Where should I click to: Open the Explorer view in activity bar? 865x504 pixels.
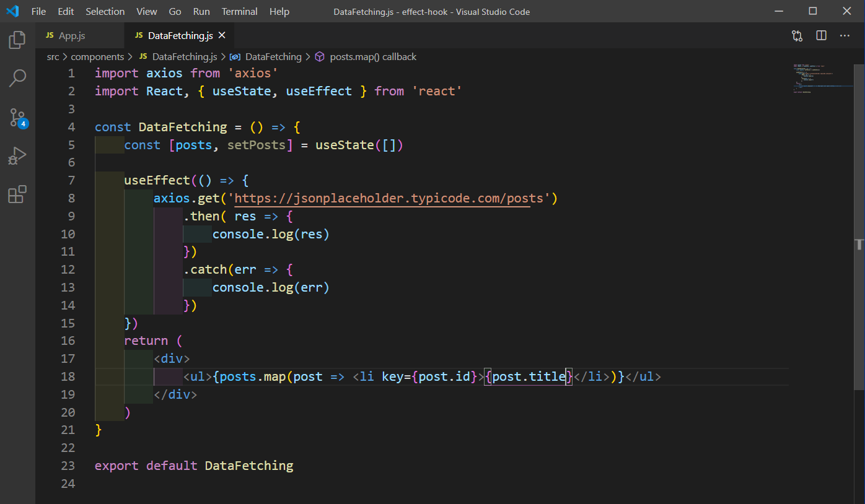(17, 40)
